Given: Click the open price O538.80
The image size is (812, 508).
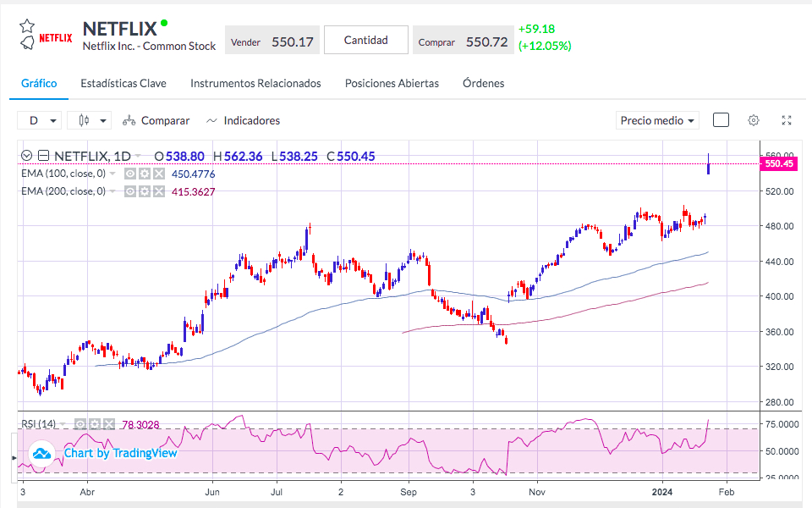Looking at the screenshot, I should point(179,157).
